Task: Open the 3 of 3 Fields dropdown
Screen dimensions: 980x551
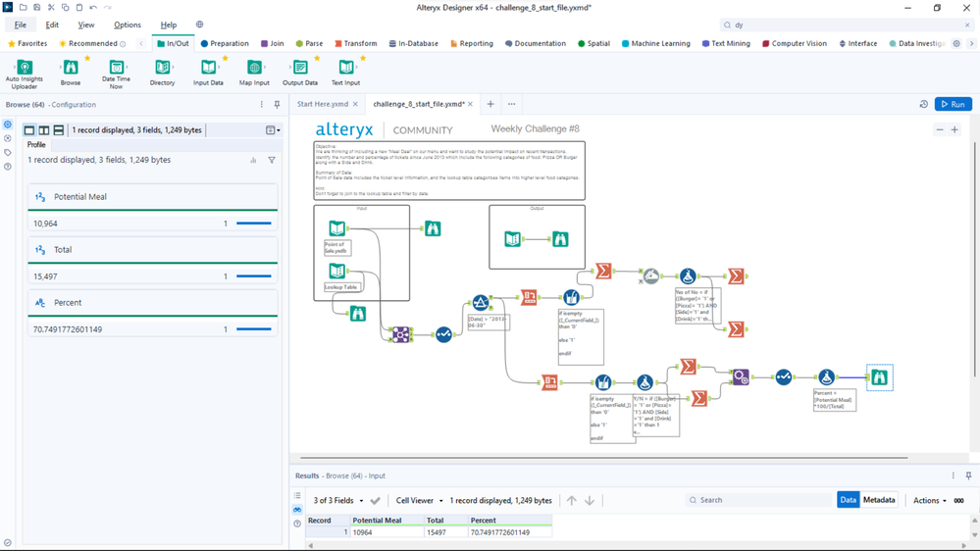Action: pos(338,500)
